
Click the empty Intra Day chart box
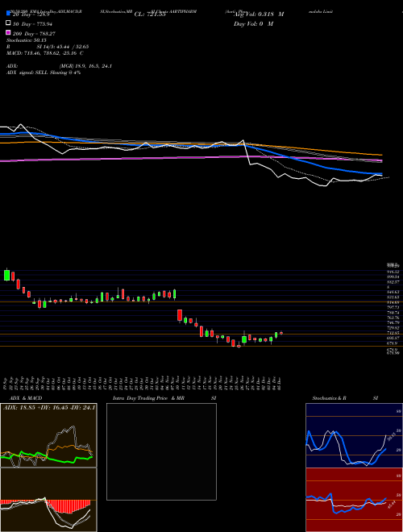pyautogui.click(x=161, y=451)
